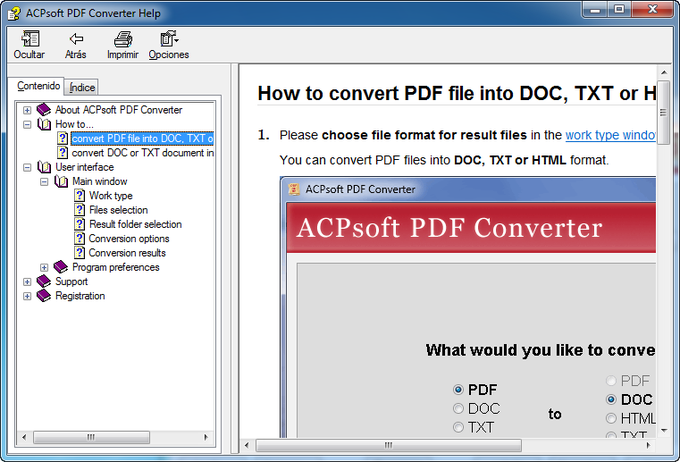Click the content pane horizontal scrollbar thumb
Image resolution: width=680 pixels, height=462 pixels.
[x=389, y=445]
